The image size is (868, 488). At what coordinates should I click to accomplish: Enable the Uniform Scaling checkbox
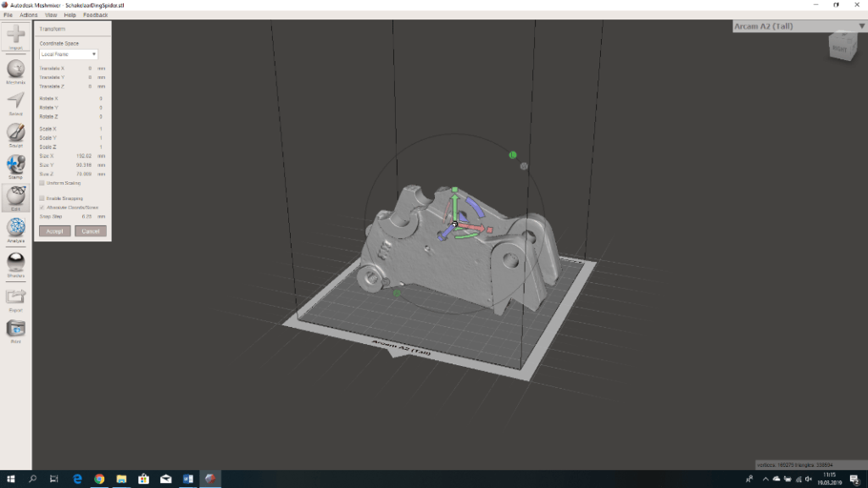pos(42,183)
